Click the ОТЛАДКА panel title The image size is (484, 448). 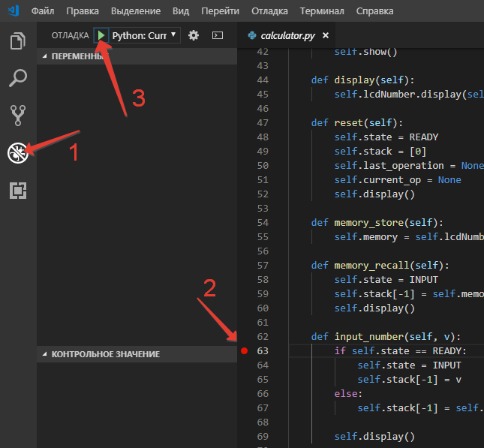click(x=70, y=35)
